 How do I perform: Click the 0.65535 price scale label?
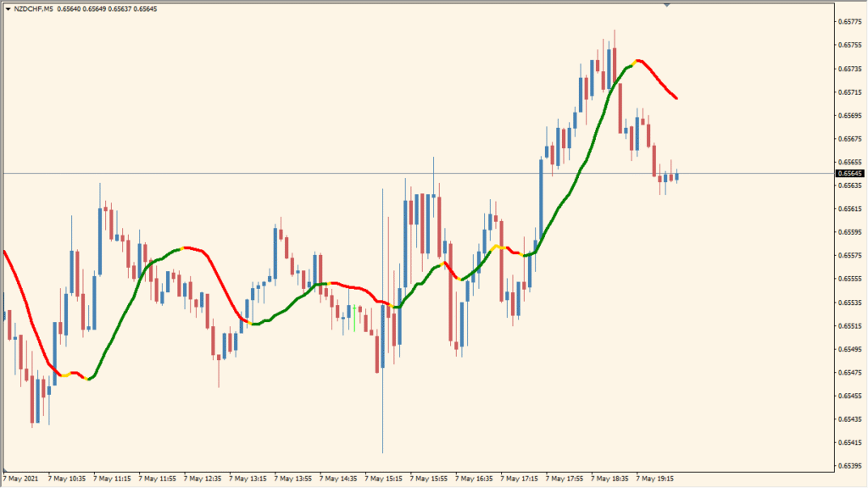coord(849,302)
